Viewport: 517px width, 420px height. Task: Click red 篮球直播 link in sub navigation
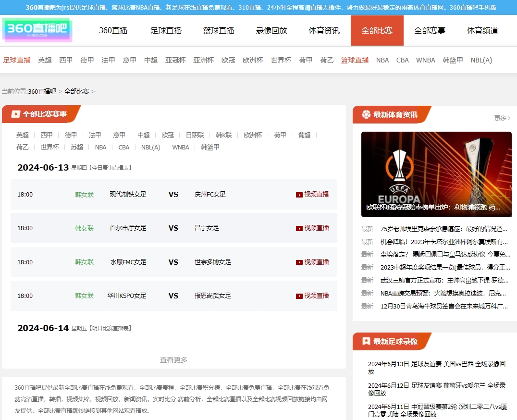(x=355, y=60)
